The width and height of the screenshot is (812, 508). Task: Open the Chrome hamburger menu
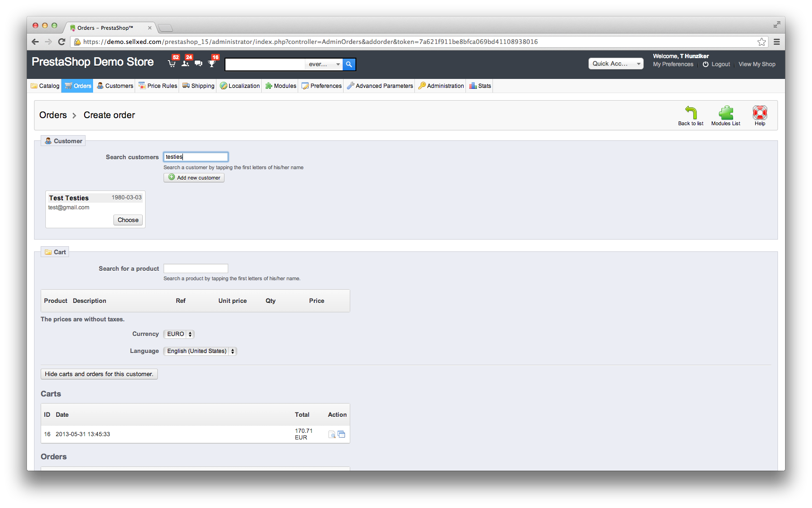[777, 42]
